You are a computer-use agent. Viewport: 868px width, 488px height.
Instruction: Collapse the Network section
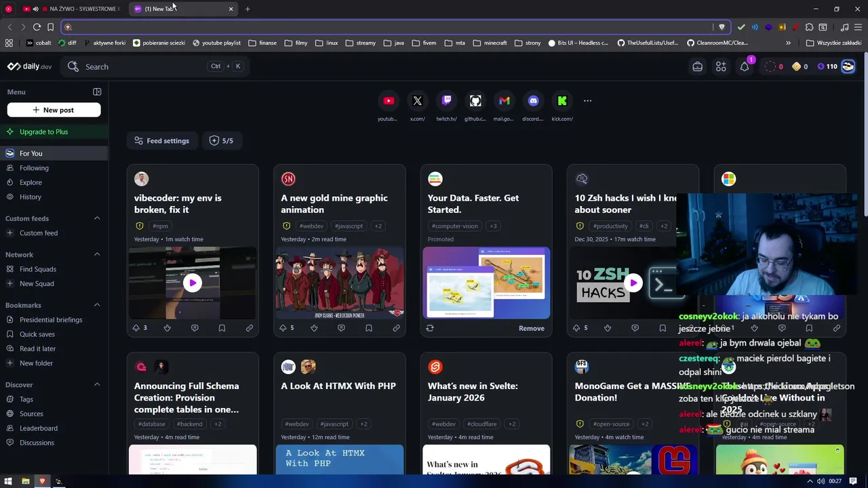tap(97, 255)
